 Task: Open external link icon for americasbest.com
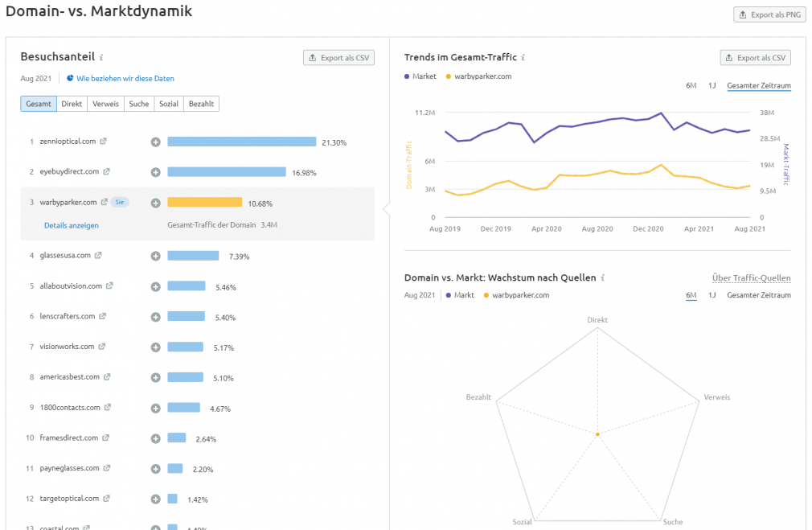click(x=107, y=376)
